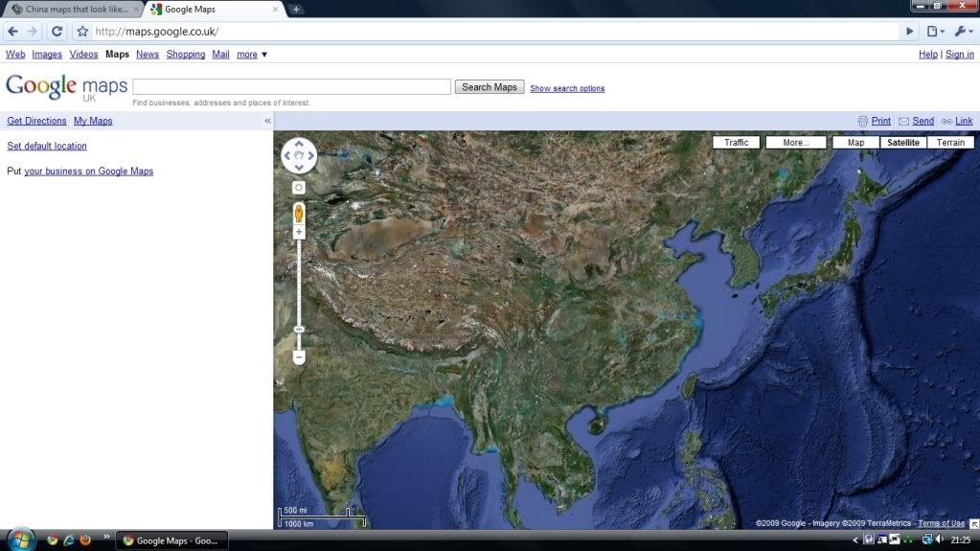980x551 pixels.
Task: Expand the More... layers dropdown
Action: coord(795,143)
